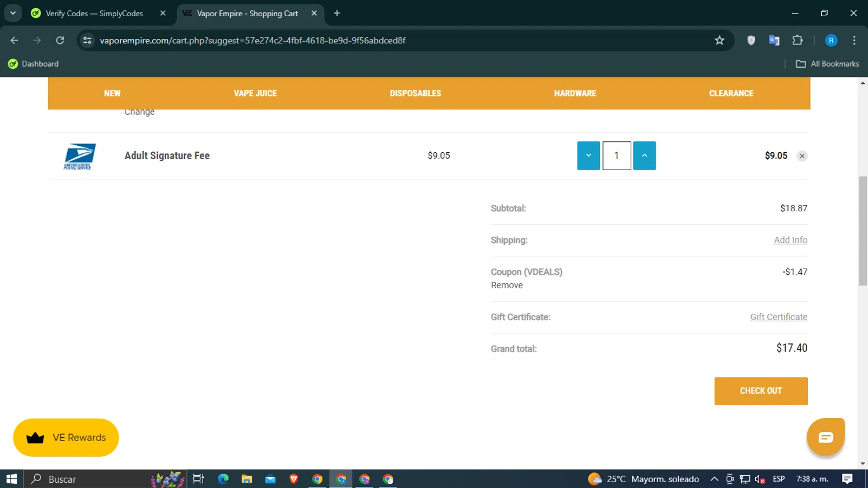868x488 pixels.
Task: Close the Vapor Empire Shopping Cart tab
Action: (x=314, y=13)
